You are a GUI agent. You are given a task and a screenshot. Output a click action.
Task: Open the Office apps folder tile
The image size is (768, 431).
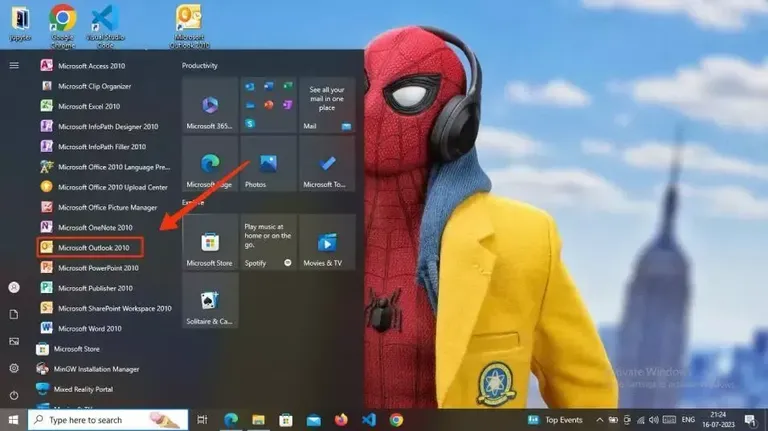click(268, 105)
